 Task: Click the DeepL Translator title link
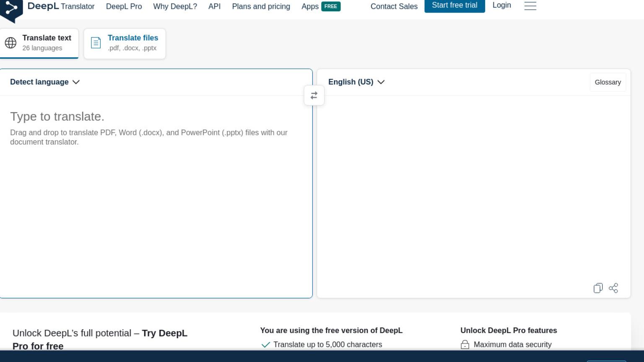[61, 6]
